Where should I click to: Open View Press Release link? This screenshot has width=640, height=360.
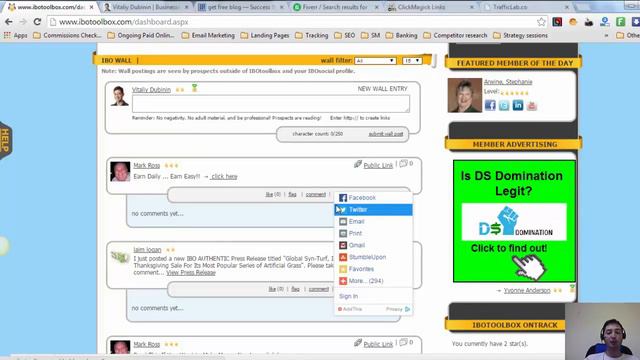(191, 273)
